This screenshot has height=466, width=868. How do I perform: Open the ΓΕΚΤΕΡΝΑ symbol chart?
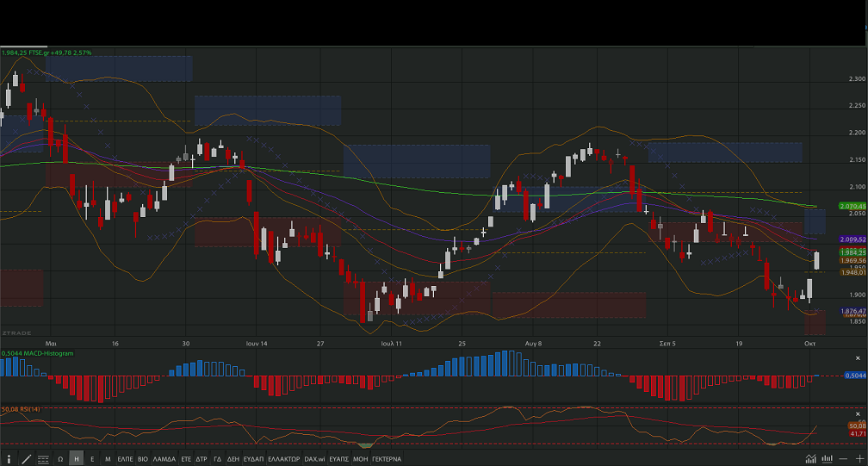pyautogui.click(x=387, y=459)
